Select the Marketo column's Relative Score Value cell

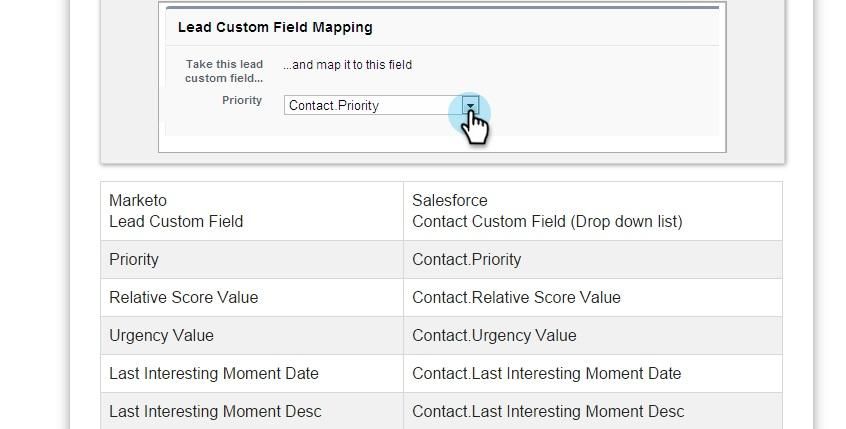pos(183,297)
